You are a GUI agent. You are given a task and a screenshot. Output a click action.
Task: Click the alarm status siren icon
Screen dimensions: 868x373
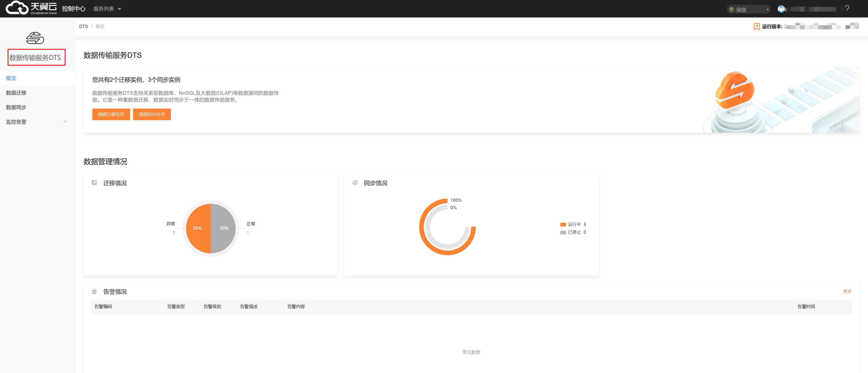(94, 291)
